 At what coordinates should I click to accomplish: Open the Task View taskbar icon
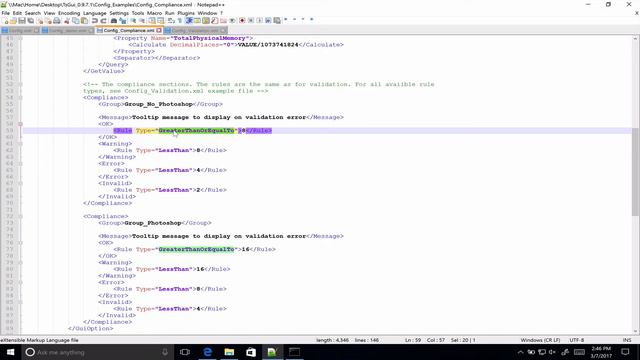tap(185, 352)
